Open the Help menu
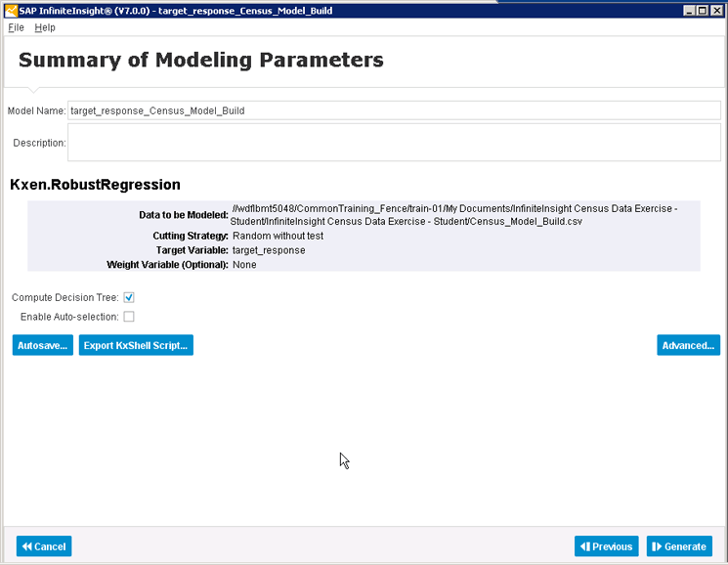This screenshot has height=565, width=728. tap(45, 27)
